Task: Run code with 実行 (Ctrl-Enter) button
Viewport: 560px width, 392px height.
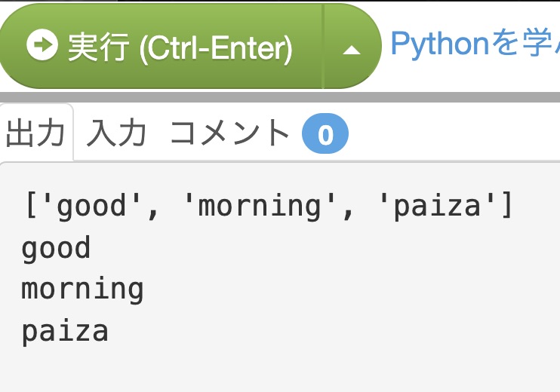Action: (x=162, y=47)
